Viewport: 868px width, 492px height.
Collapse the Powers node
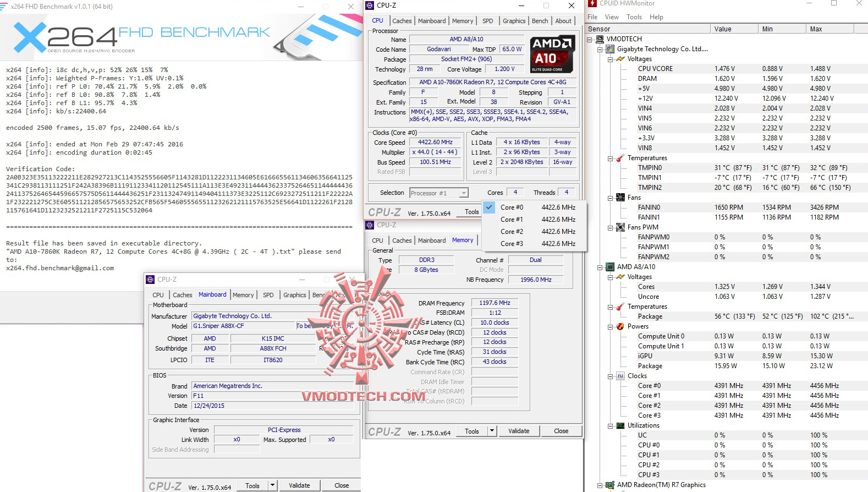point(610,327)
